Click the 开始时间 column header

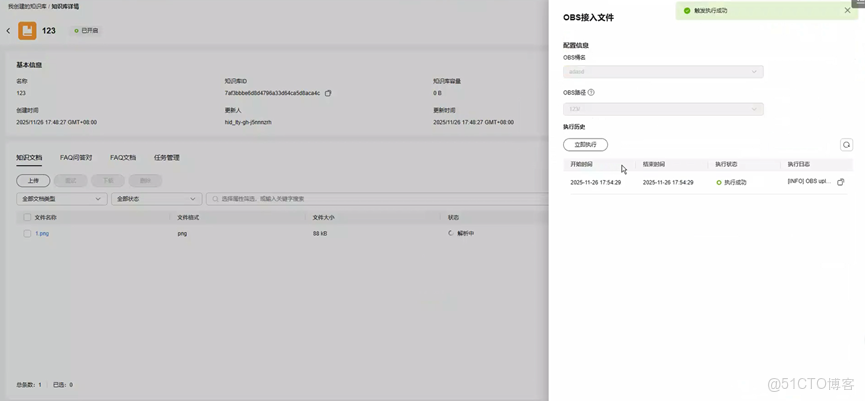pyautogui.click(x=580, y=164)
